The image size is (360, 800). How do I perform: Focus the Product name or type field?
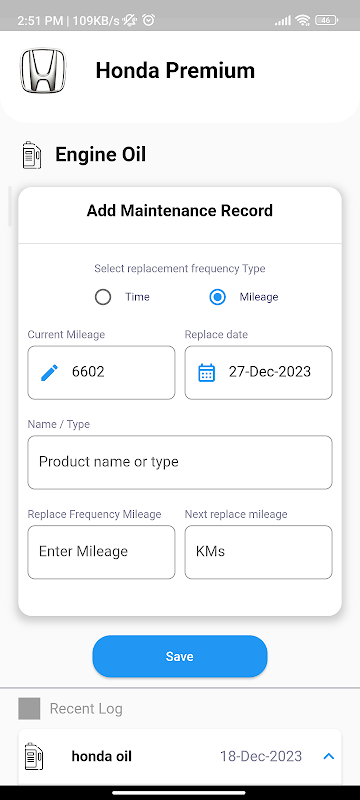[180, 462]
